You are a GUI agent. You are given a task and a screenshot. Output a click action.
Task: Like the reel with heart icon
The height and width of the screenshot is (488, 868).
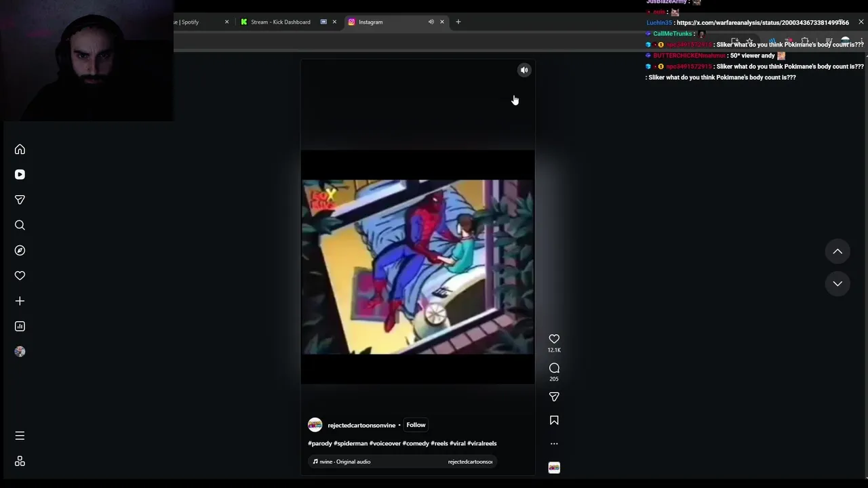[554, 339]
